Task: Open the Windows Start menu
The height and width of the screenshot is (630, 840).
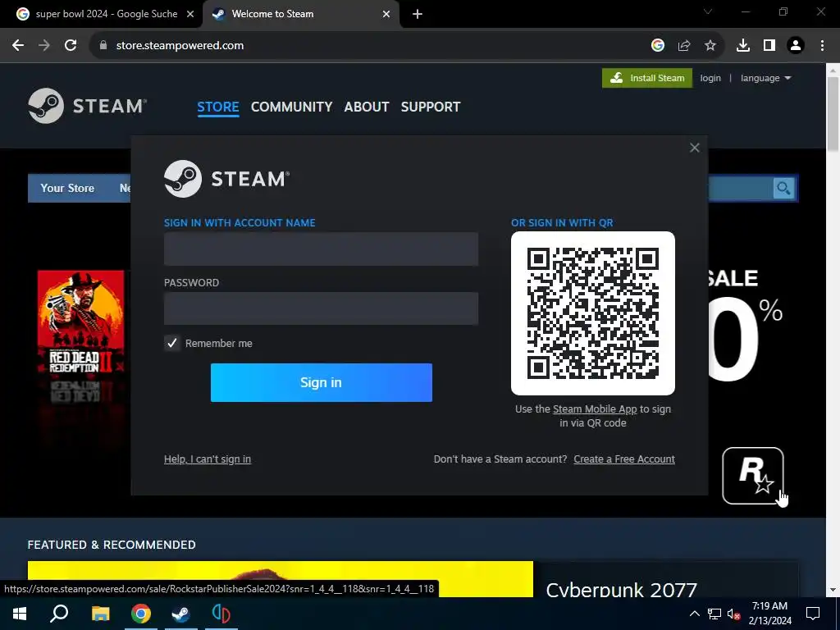Action: (20, 614)
